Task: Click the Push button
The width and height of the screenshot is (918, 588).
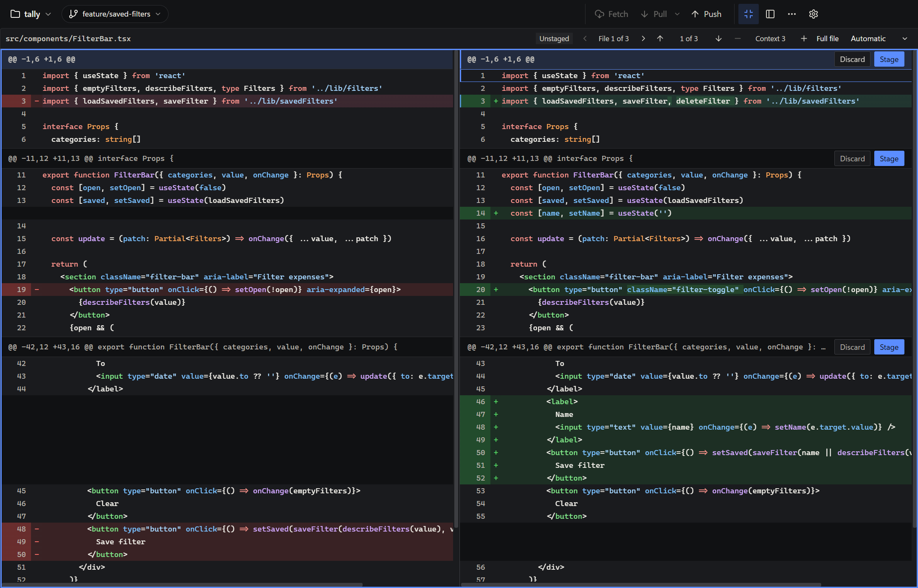Action: tap(707, 14)
